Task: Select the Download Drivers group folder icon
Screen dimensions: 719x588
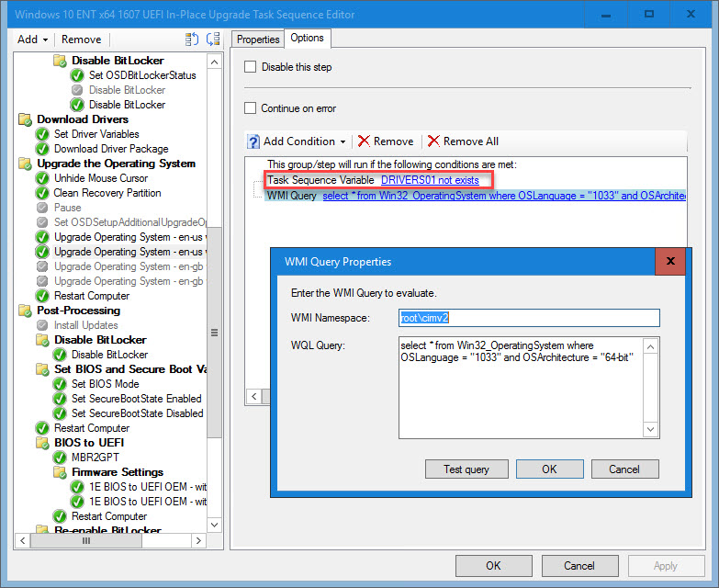Action: pos(25,119)
